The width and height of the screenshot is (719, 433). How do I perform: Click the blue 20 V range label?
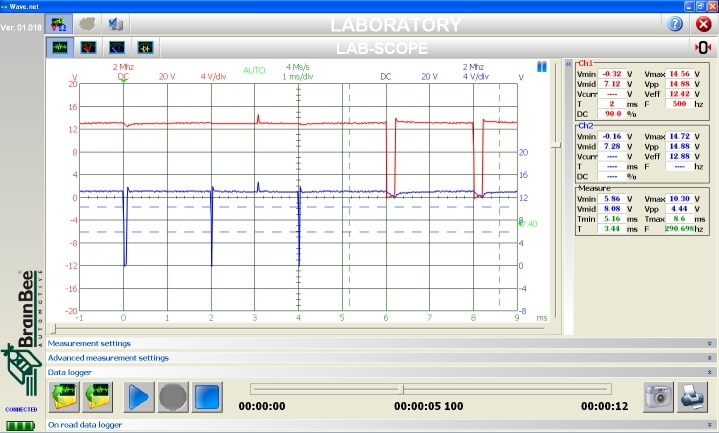click(x=429, y=77)
